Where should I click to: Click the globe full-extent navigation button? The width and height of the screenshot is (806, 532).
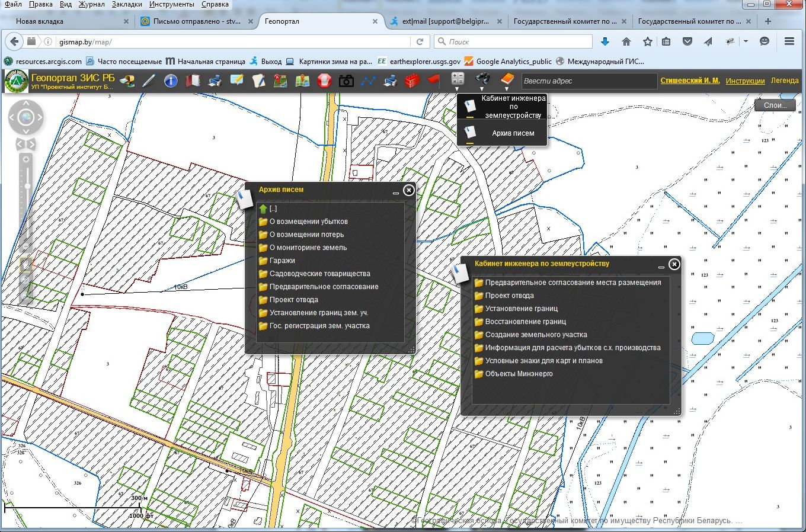click(x=26, y=117)
